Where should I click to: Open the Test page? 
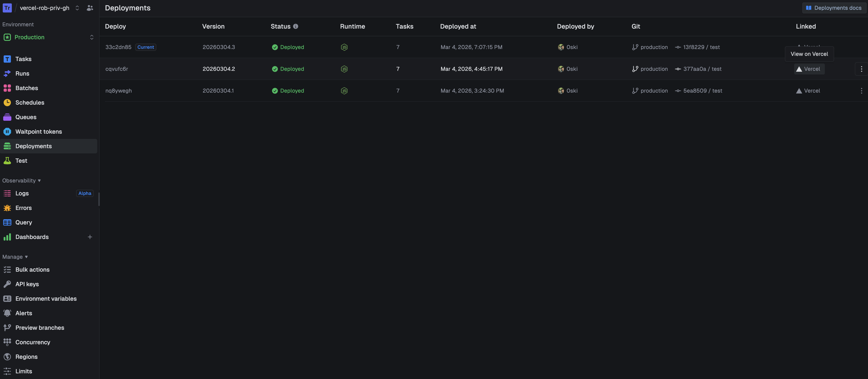tap(21, 160)
